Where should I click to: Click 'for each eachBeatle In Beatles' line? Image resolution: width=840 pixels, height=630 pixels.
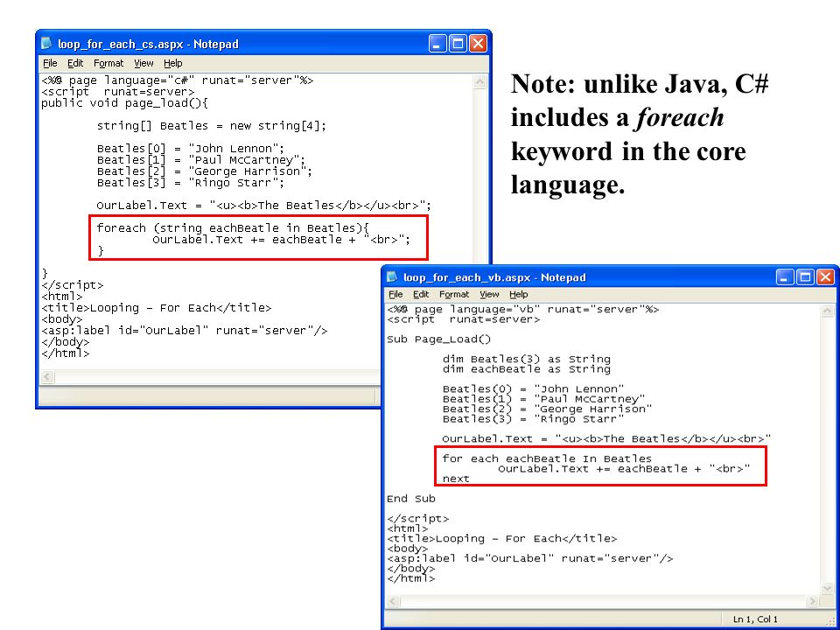(x=547, y=459)
